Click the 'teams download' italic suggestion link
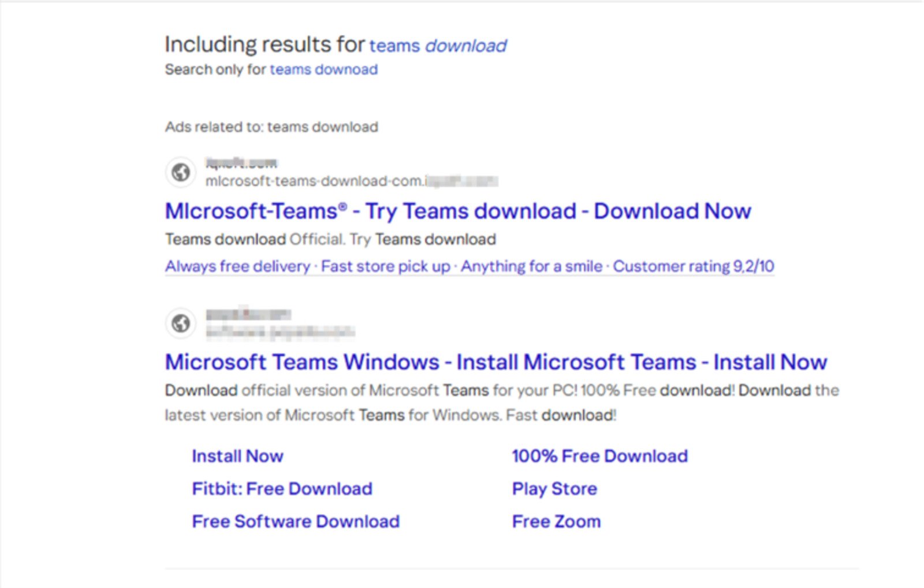Image resolution: width=924 pixels, height=588 pixels. [x=438, y=46]
